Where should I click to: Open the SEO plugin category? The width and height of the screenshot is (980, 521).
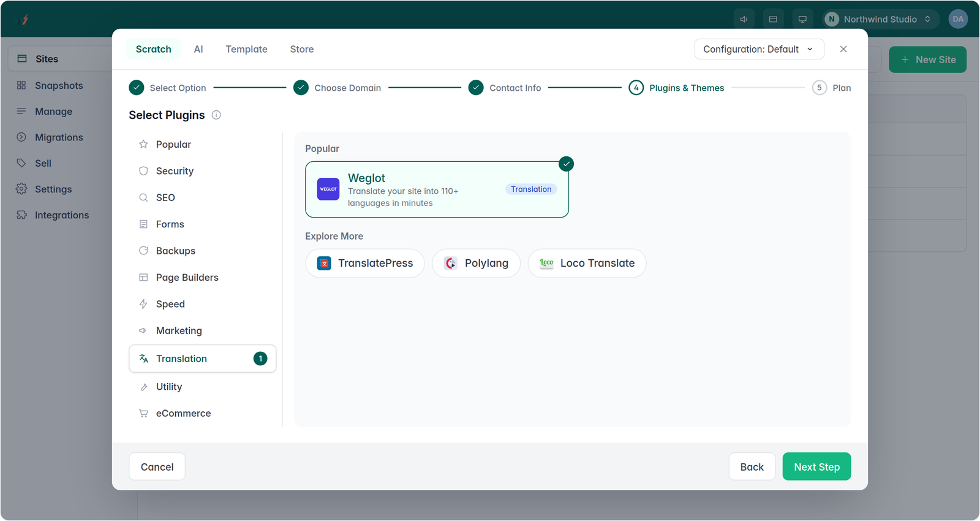tap(202, 197)
